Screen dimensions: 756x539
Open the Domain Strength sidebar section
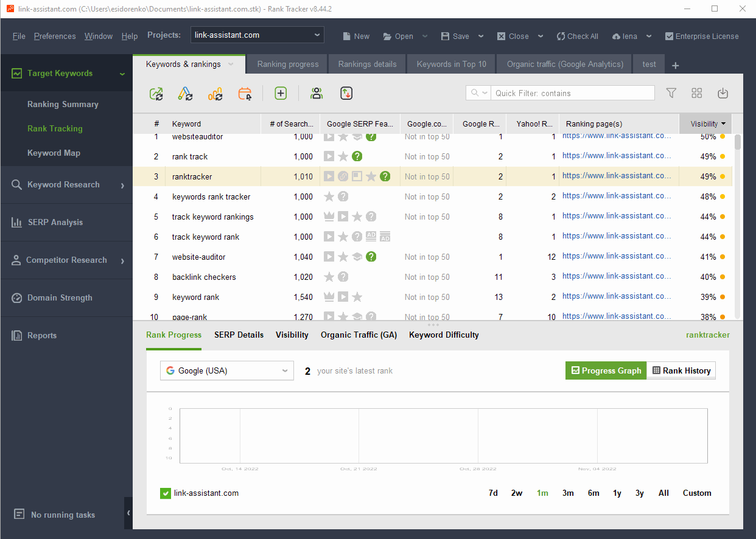click(66, 297)
